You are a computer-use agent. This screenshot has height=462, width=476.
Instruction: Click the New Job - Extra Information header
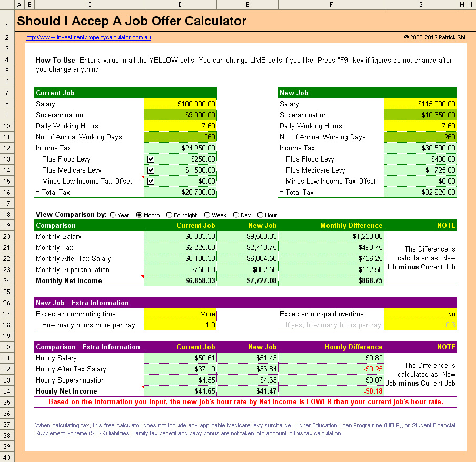pyautogui.click(x=245, y=303)
